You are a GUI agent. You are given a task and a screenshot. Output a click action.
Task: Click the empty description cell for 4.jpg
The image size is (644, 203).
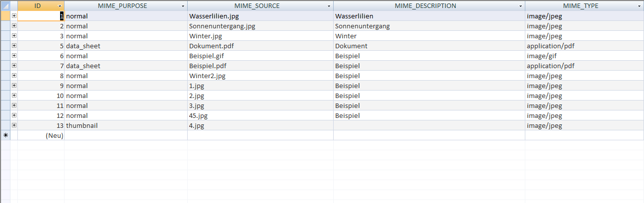pos(429,125)
